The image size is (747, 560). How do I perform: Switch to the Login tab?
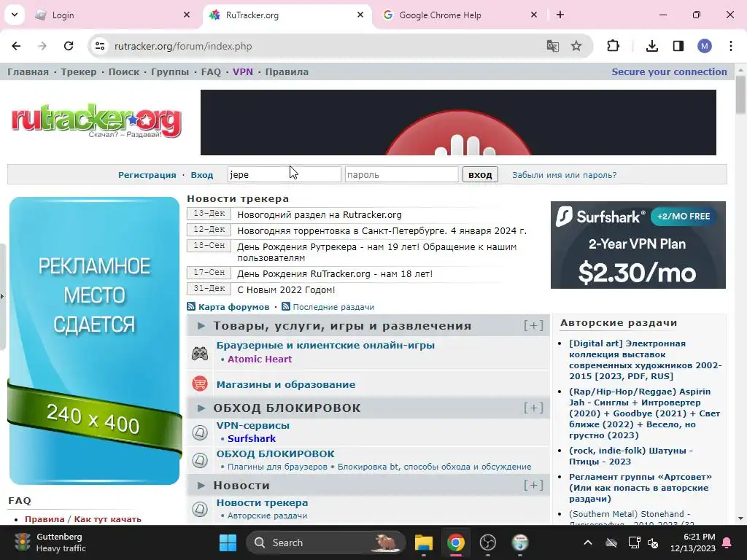coord(112,15)
